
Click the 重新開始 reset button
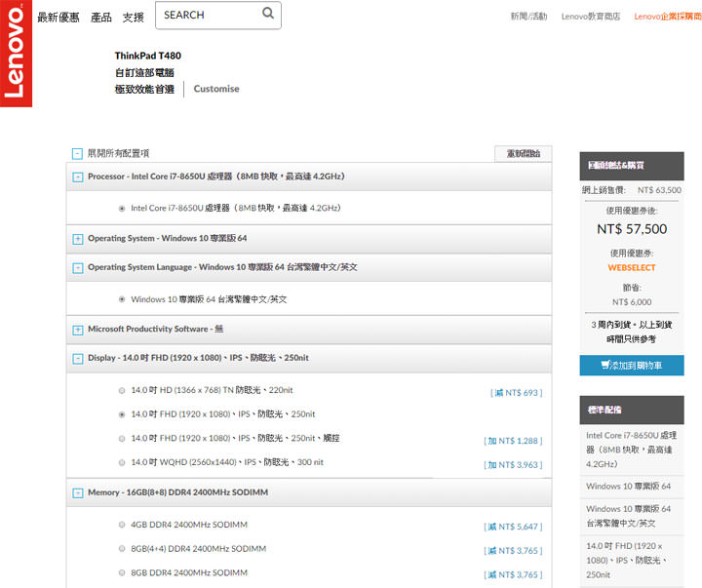tap(523, 154)
